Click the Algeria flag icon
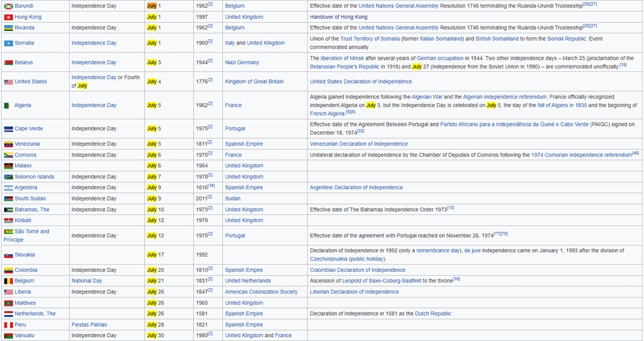644x341 pixels. [x=8, y=106]
